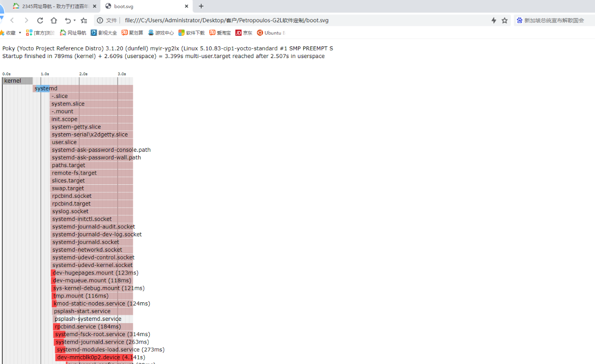Open the 京东 bookmark

coord(244,32)
